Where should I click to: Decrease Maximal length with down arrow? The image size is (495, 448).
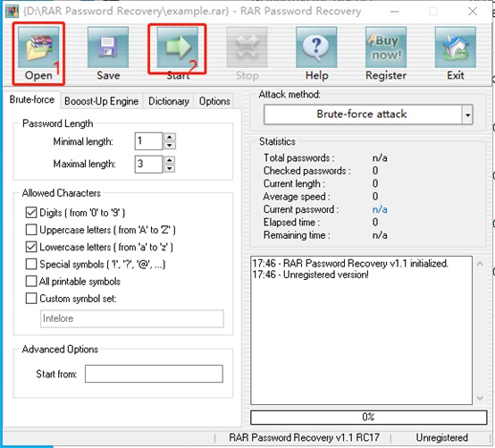pos(170,168)
